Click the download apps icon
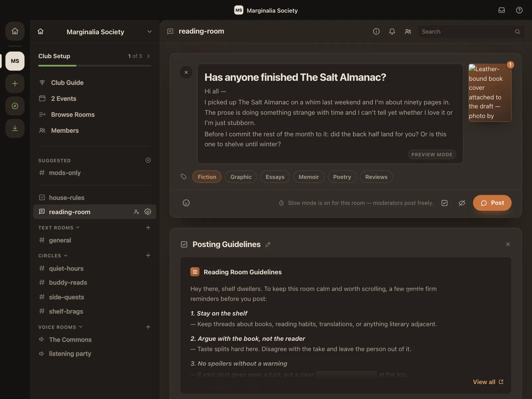532x399 pixels. [15, 128]
